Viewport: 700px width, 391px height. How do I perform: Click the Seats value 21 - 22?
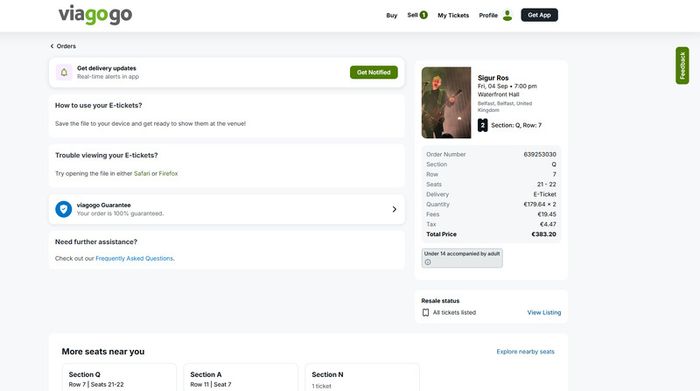[x=546, y=184]
